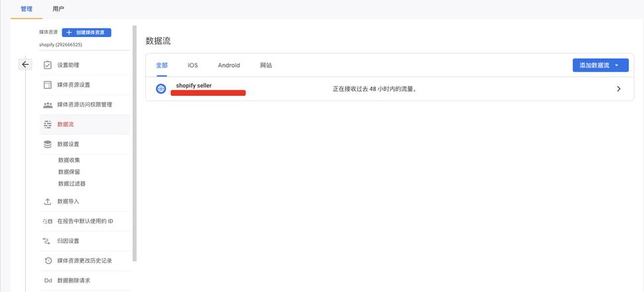Select the 全部 data stream tab
Image resolution: width=644 pixels, height=292 pixels.
162,65
